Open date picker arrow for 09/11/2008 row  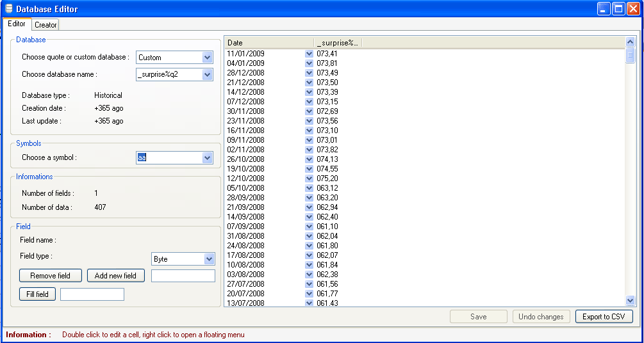tap(309, 140)
